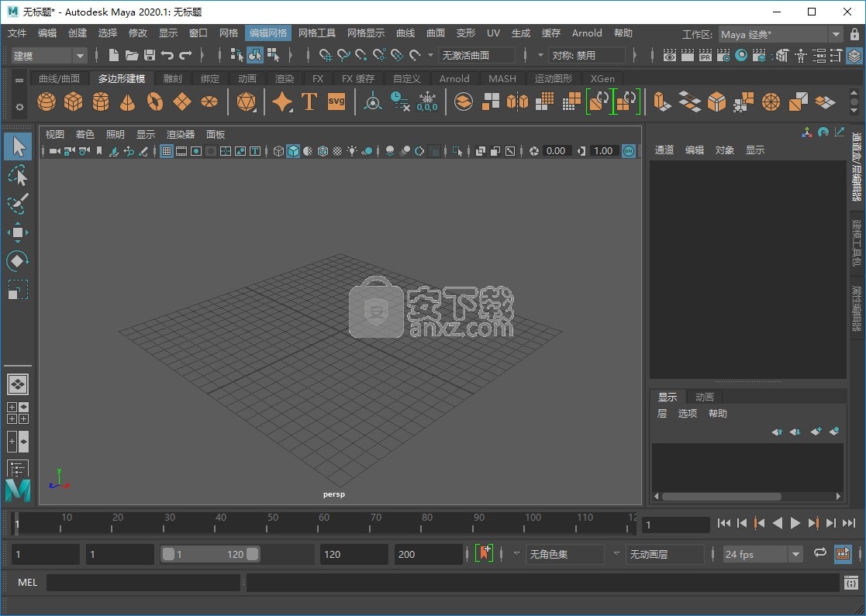The height and width of the screenshot is (616, 866).
Task: Click the current frame field
Action: point(676,525)
